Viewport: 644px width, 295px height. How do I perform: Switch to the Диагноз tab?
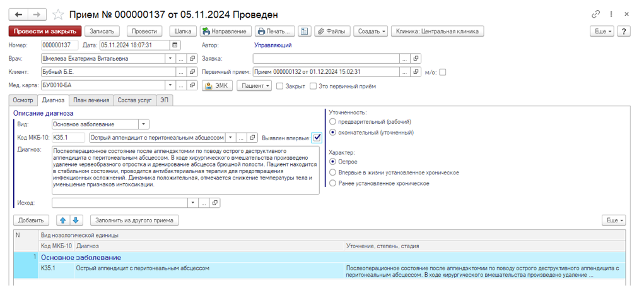pyautogui.click(x=53, y=100)
